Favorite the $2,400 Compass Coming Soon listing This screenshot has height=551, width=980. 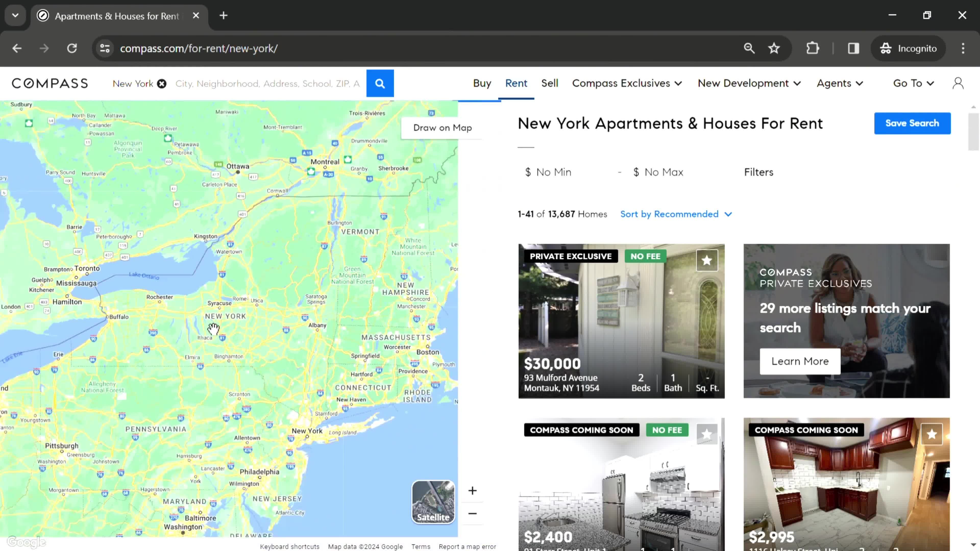(x=707, y=434)
